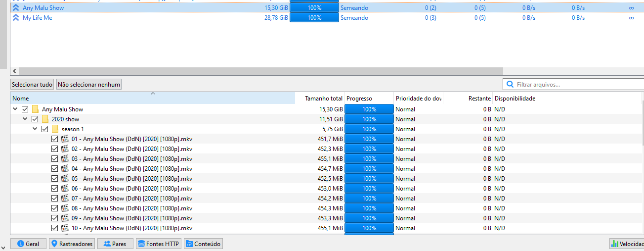Click the Any Malu Show root folder icon
644x251 pixels.
coord(35,109)
